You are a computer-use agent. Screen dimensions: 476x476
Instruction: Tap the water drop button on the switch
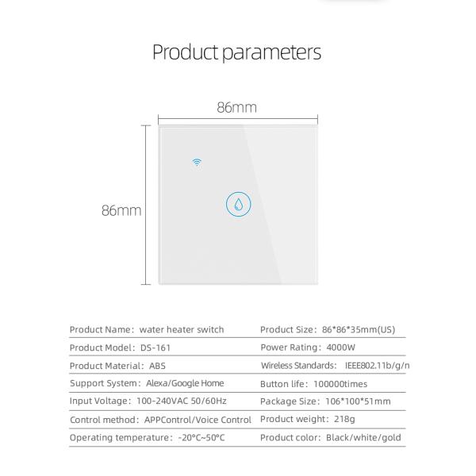pyautogui.click(x=238, y=205)
